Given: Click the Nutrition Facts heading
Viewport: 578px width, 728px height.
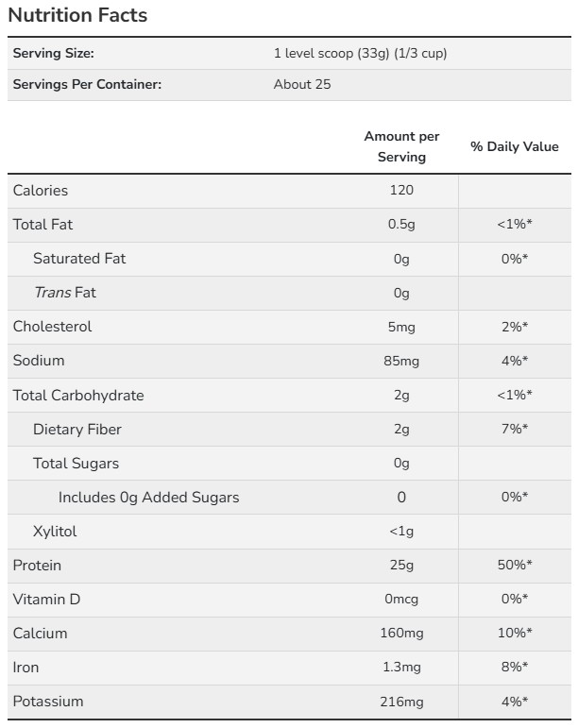Looking at the screenshot, I should [77, 16].
